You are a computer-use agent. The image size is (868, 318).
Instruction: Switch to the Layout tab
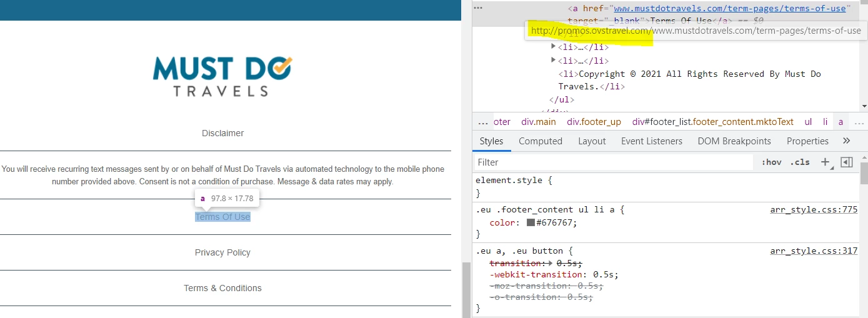click(x=592, y=141)
